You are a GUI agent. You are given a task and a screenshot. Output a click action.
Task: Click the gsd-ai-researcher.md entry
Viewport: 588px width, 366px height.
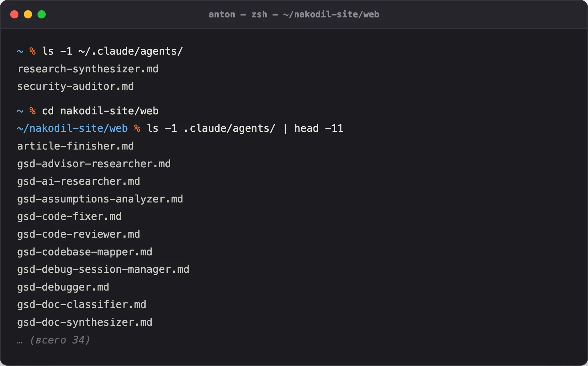pyautogui.click(x=79, y=181)
